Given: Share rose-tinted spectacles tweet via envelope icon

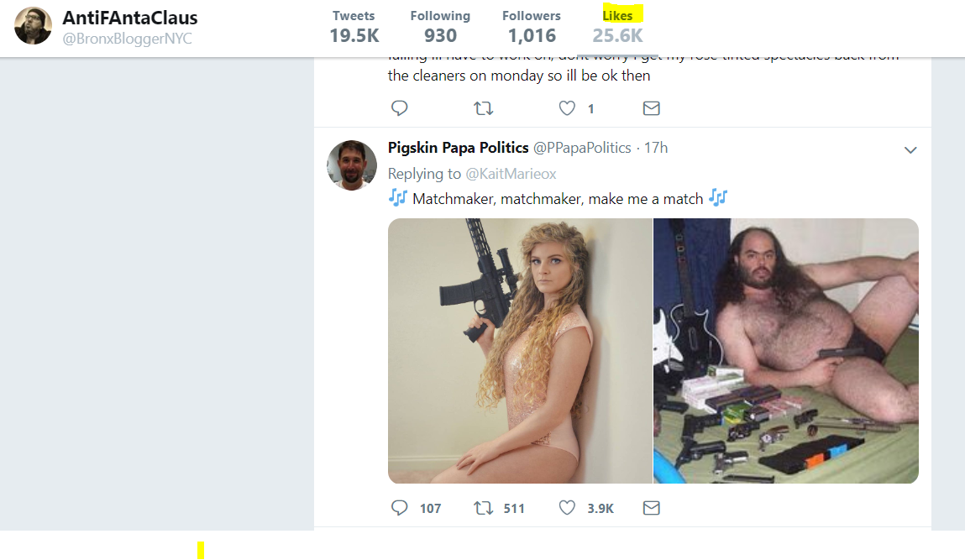Looking at the screenshot, I should point(651,108).
